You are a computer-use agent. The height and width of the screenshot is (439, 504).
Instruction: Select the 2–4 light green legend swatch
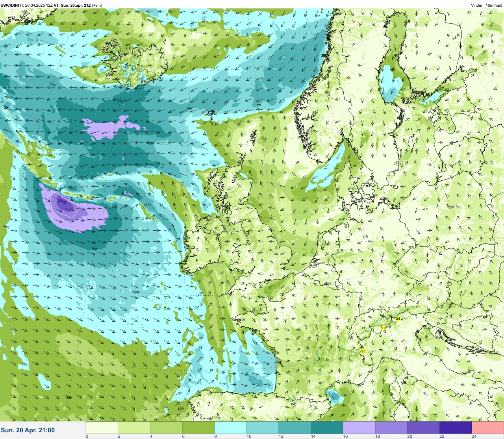pos(134,428)
